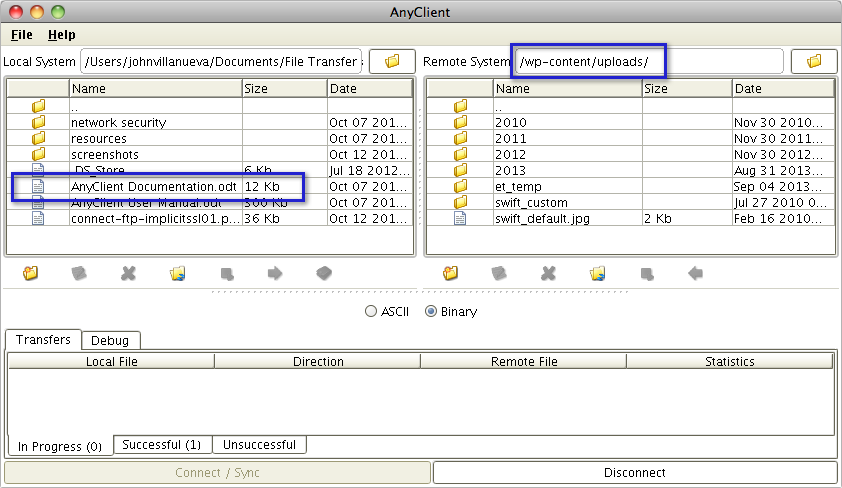Switch to the Debug tab

110,340
